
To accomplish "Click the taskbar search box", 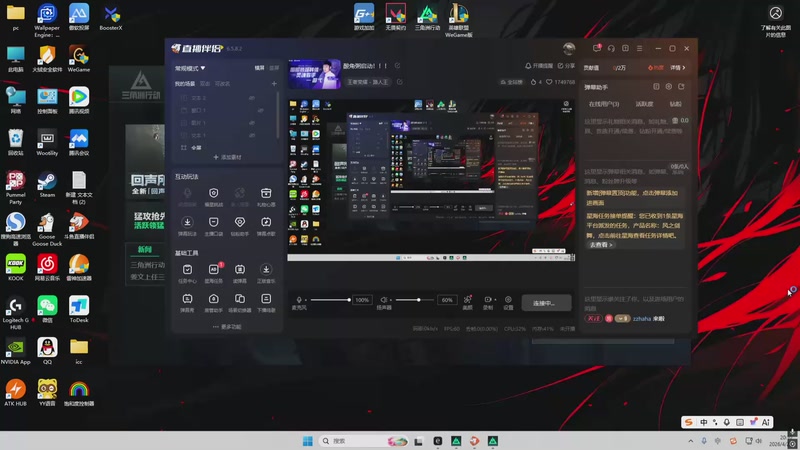I will (x=364, y=441).
